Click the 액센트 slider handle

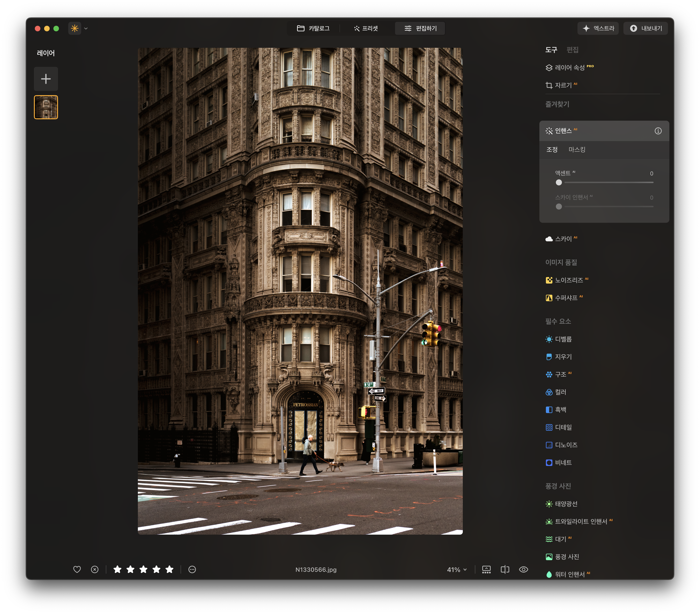coord(559,183)
